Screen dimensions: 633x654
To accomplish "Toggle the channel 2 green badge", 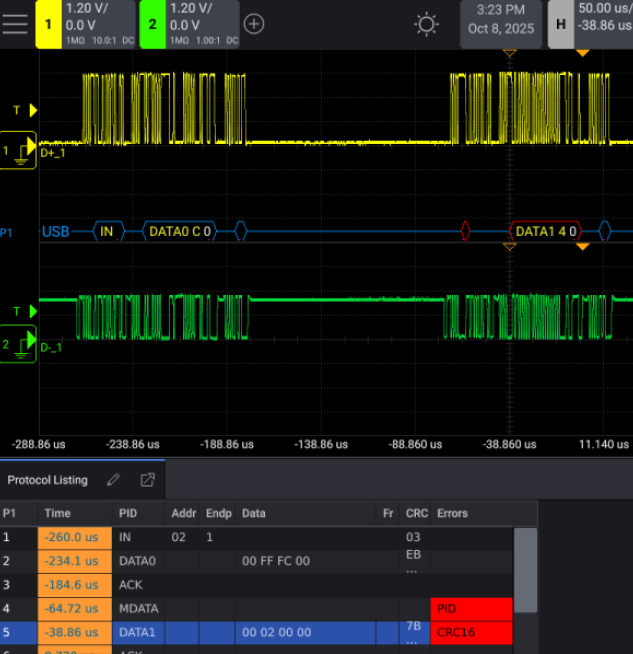I will click(x=152, y=24).
